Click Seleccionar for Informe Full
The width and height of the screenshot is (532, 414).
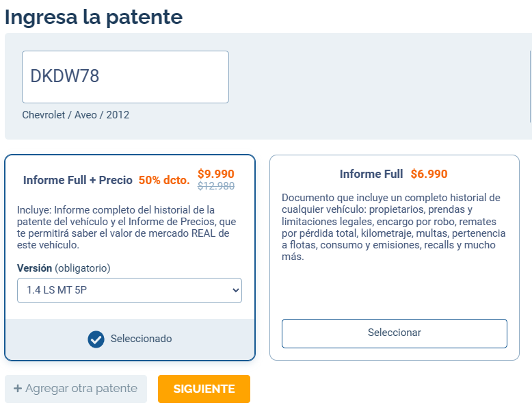[395, 333]
